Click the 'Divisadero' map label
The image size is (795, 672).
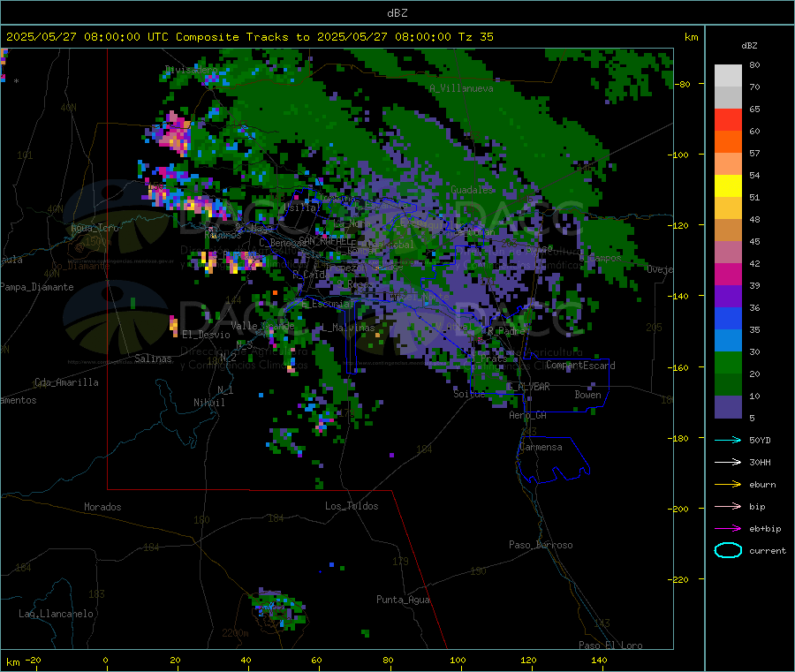pyautogui.click(x=191, y=70)
